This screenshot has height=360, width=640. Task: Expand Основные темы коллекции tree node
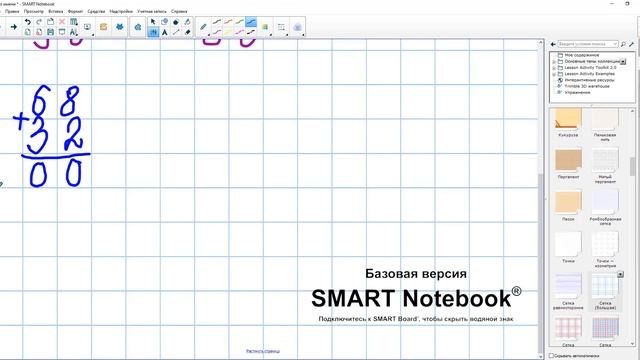click(554, 62)
